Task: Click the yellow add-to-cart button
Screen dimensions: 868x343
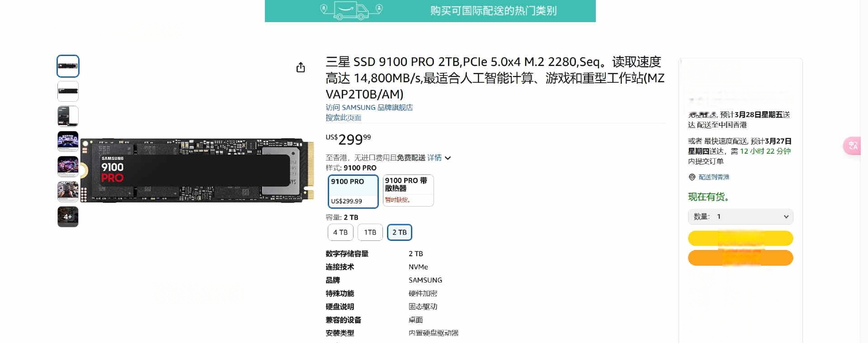Action: (741, 238)
